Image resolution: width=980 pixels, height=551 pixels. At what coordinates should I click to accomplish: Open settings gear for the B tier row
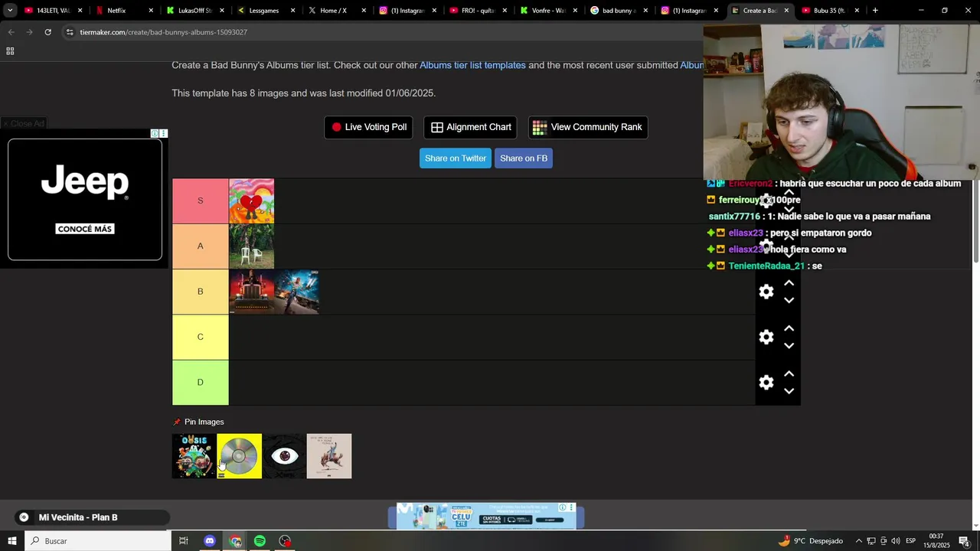(x=766, y=292)
